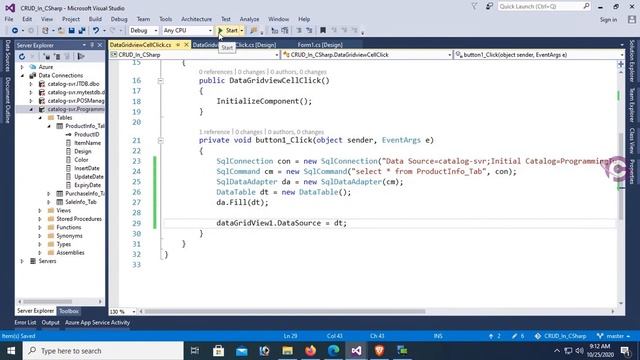Click the Server Explorer horizontal scrollbar
The height and width of the screenshot is (360, 640).
(47, 302)
